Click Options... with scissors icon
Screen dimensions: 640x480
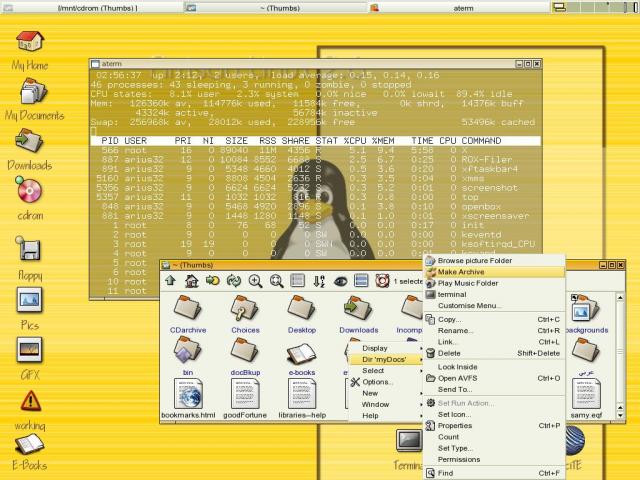tap(376, 382)
